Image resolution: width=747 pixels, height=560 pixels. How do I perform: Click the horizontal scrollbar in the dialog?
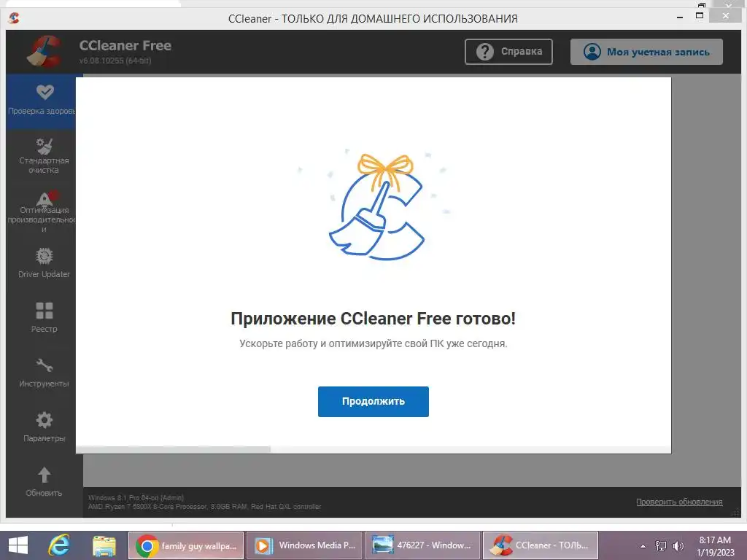[x=174, y=449]
